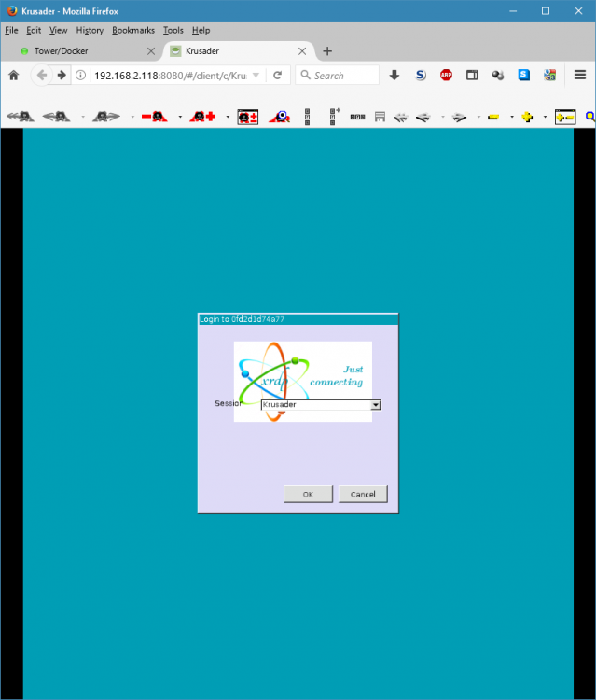Click the boxed yellow plus-minus icon
This screenshot has height=700, width=596.
(565, 117)
